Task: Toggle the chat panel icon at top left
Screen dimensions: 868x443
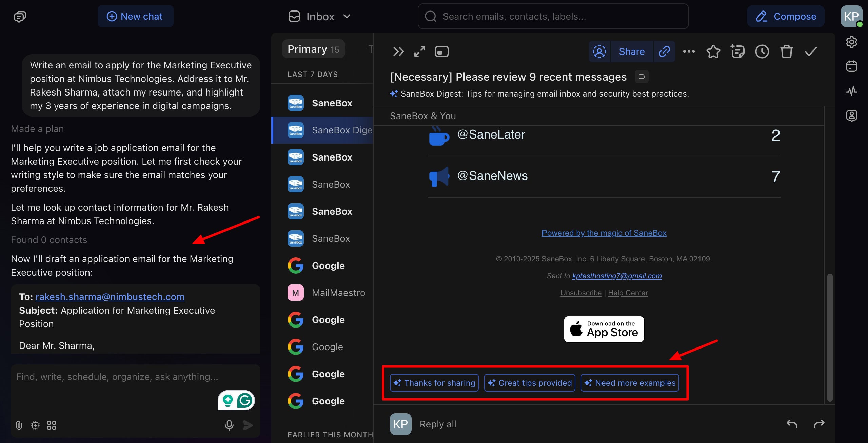Action: [20, 16]
